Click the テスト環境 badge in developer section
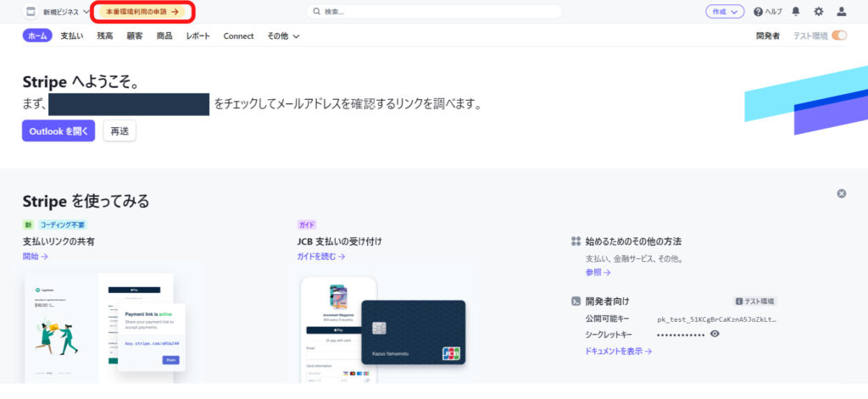The image size is (868, 399). click(x=755, y=302)
